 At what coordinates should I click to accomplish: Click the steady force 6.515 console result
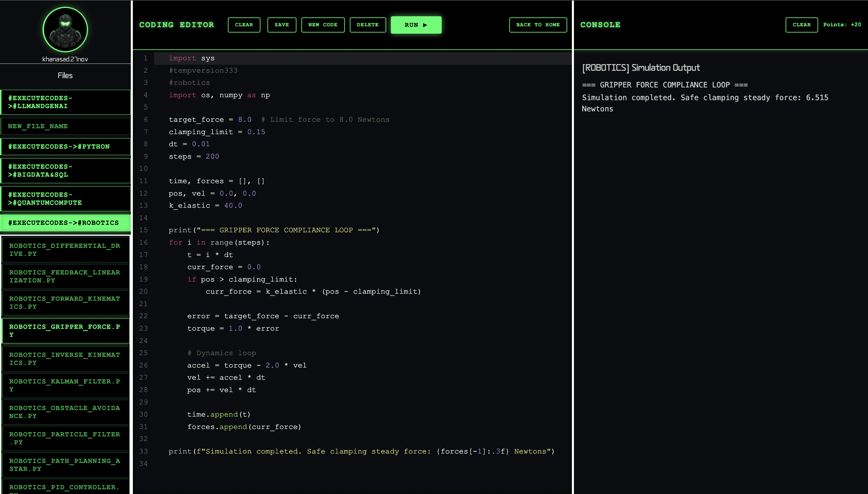point(705,103)
